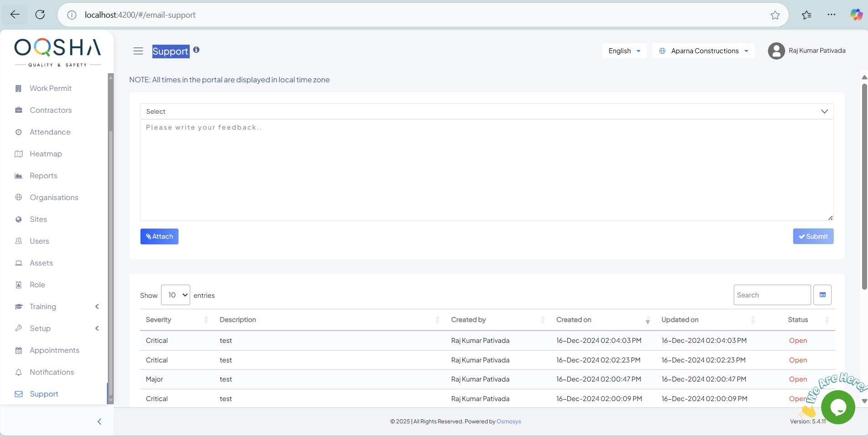
Task: Click the Osmosys footer link
Action: click(509, 422)
